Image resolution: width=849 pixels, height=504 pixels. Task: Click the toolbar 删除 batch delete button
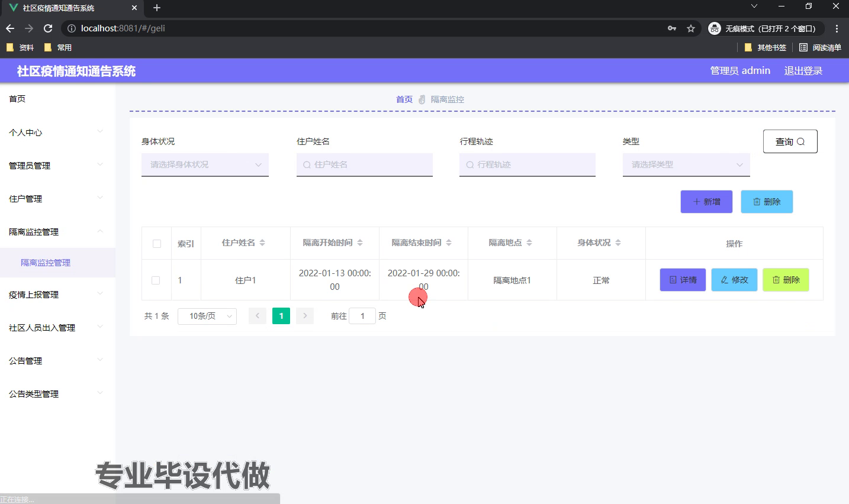[x=767, y=202]
